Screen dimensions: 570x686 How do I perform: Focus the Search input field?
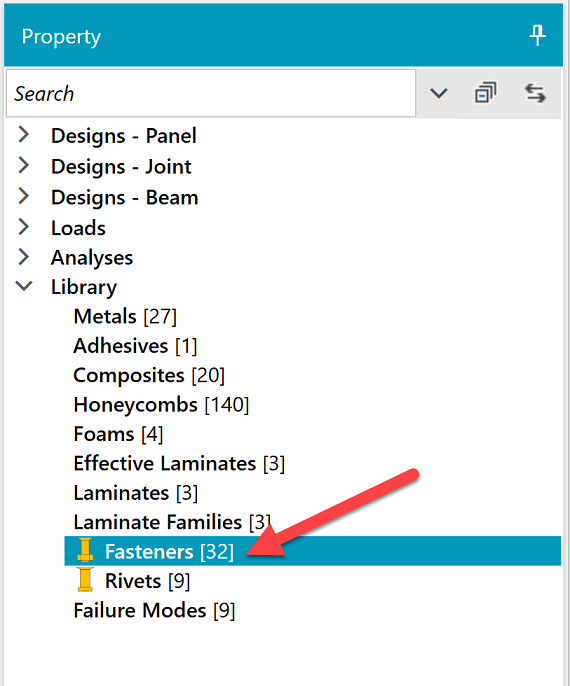point(211,93)
